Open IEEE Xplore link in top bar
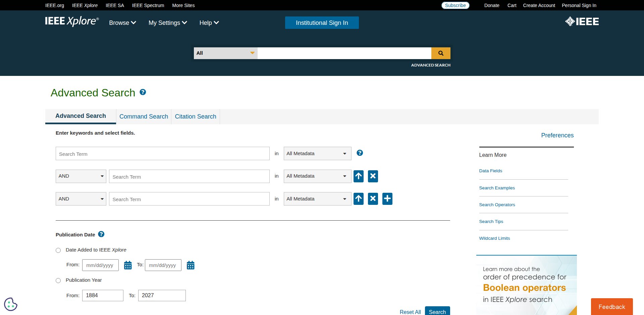The image size is (644, 315). click(x=85, y=5)
